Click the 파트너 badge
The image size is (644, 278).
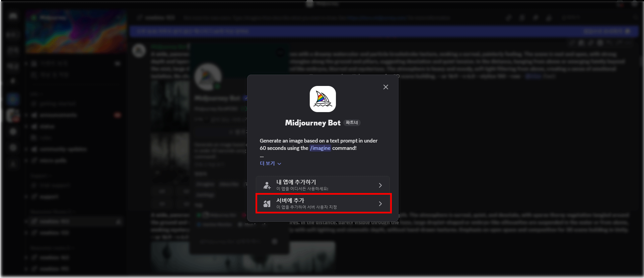[352, 123]
